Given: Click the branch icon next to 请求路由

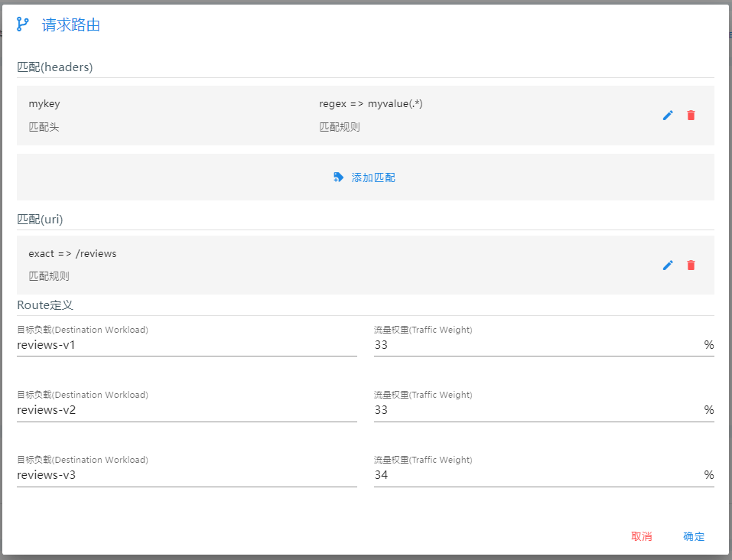Looking at the screenshot, I should pos(22,24).
